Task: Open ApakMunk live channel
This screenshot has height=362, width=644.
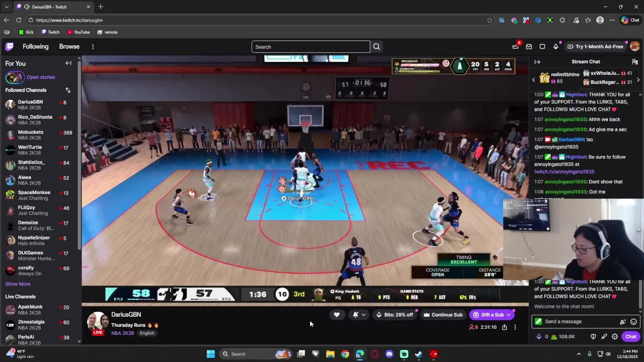Action: pos(39,310)
